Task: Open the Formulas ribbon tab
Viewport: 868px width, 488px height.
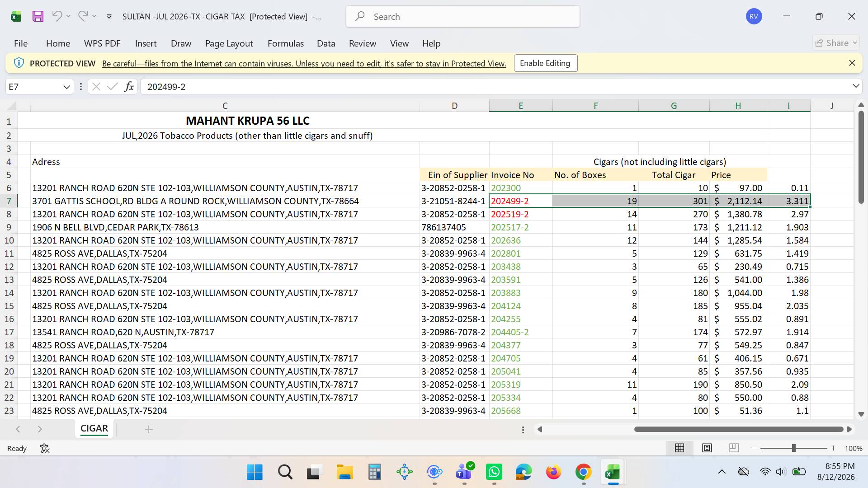Action: [x=285, y=43]
